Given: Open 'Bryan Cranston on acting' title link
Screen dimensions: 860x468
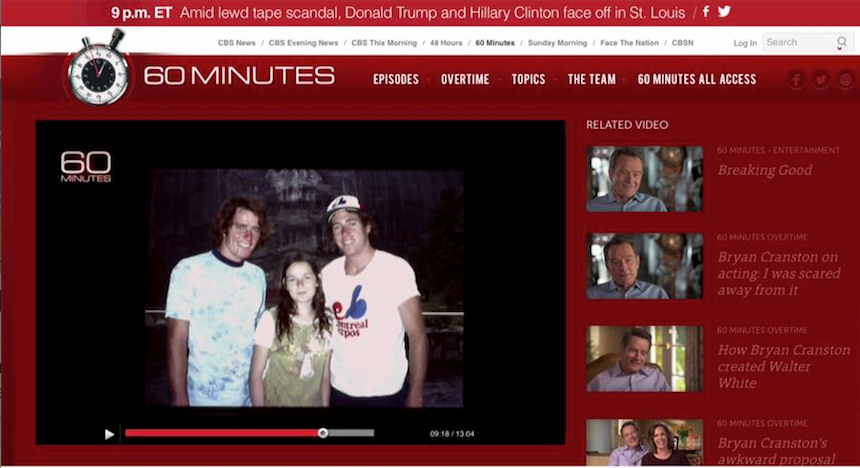Looking at the screenshot, I should (778, 273).
